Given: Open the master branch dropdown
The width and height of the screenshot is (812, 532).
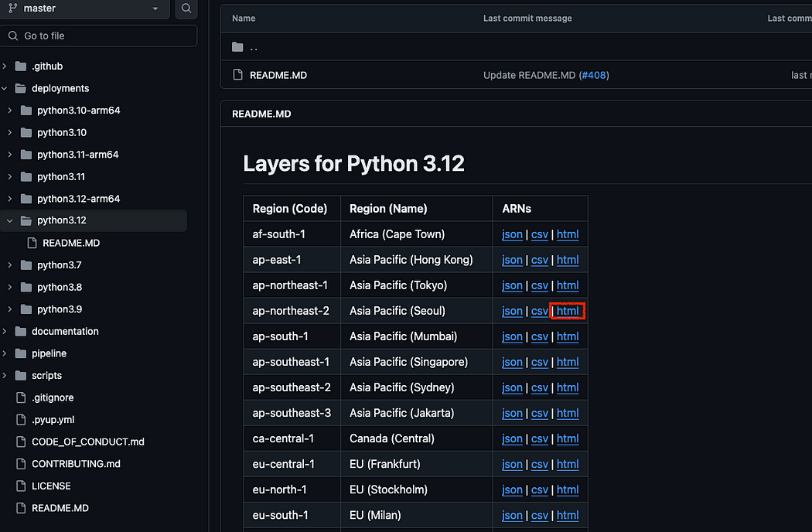Looking at the screenshot, I should point(85,9).
